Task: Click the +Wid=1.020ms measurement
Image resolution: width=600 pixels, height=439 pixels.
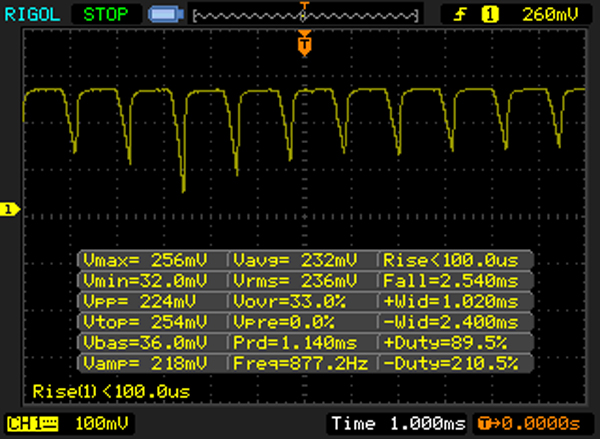Action: [451, 302]
